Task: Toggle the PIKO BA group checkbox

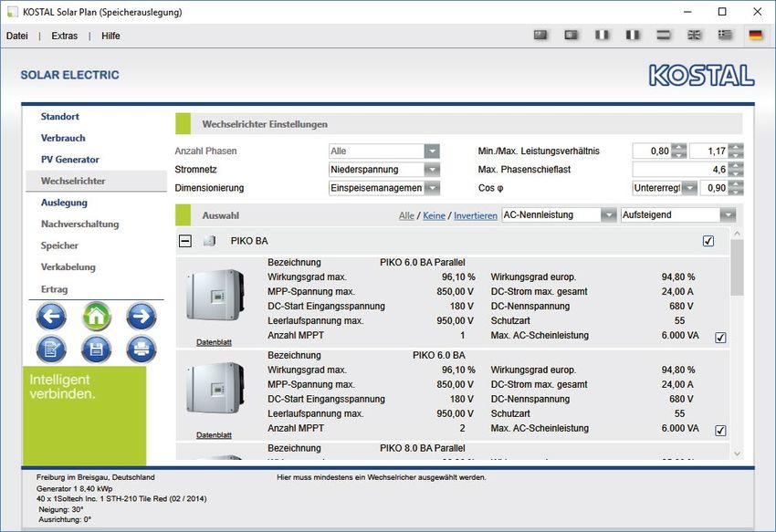Action: [708, 241]
